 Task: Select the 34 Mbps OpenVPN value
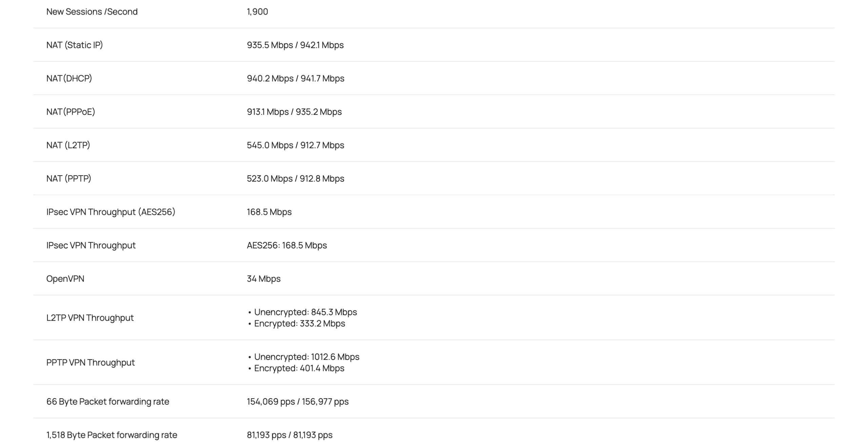(x=263, y=279)
